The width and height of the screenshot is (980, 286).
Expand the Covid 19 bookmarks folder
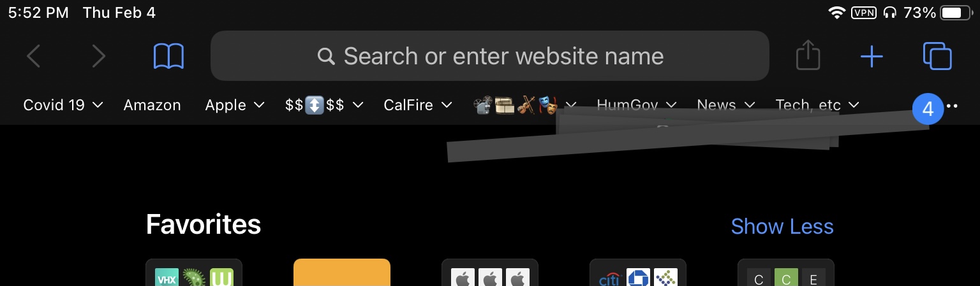click(x=63, y=105)
